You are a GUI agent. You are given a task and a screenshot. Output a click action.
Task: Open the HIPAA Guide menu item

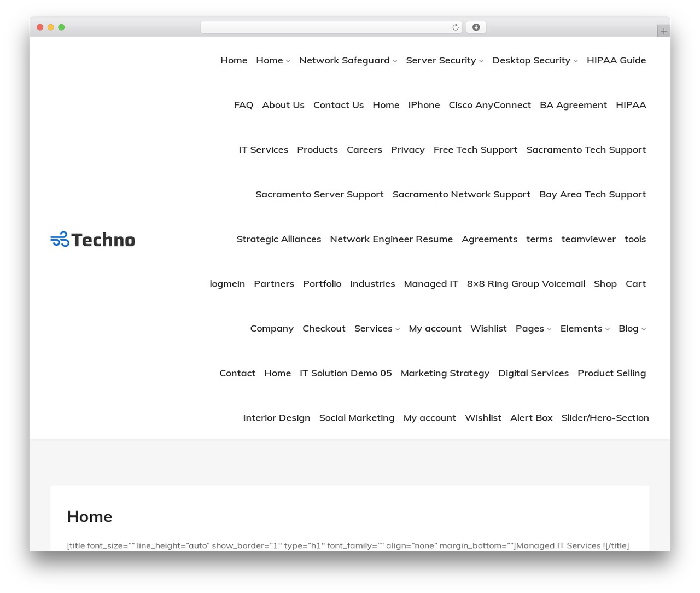(x=616, y=60)
